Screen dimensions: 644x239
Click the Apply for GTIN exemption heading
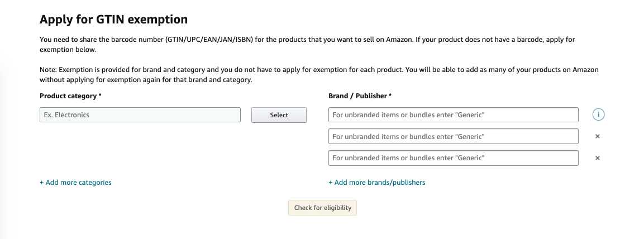coord(114,20)
